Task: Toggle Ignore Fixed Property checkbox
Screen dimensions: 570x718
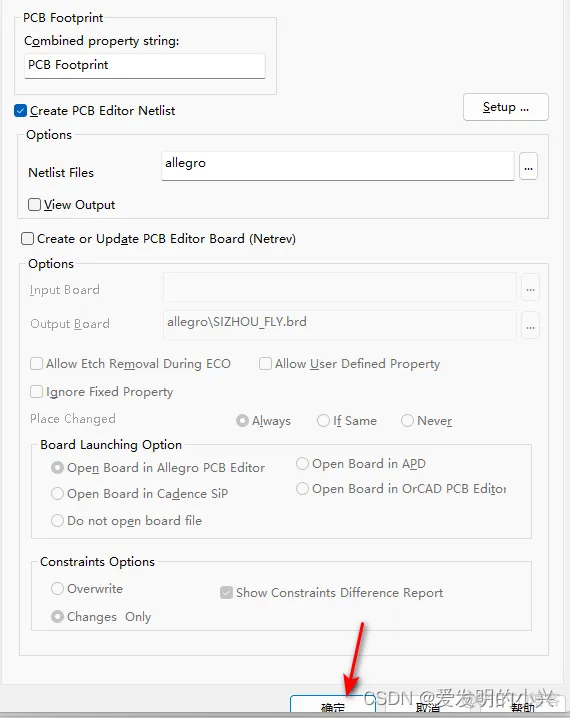Action: coord(36,392)
